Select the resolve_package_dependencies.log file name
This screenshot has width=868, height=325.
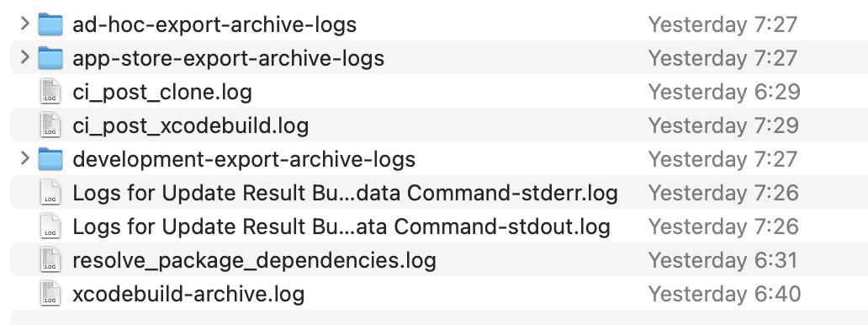click(x=254, y=261)
